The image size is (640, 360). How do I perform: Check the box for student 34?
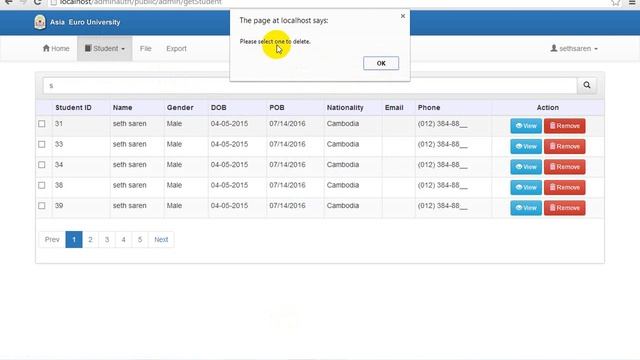[x=42, y=164]
